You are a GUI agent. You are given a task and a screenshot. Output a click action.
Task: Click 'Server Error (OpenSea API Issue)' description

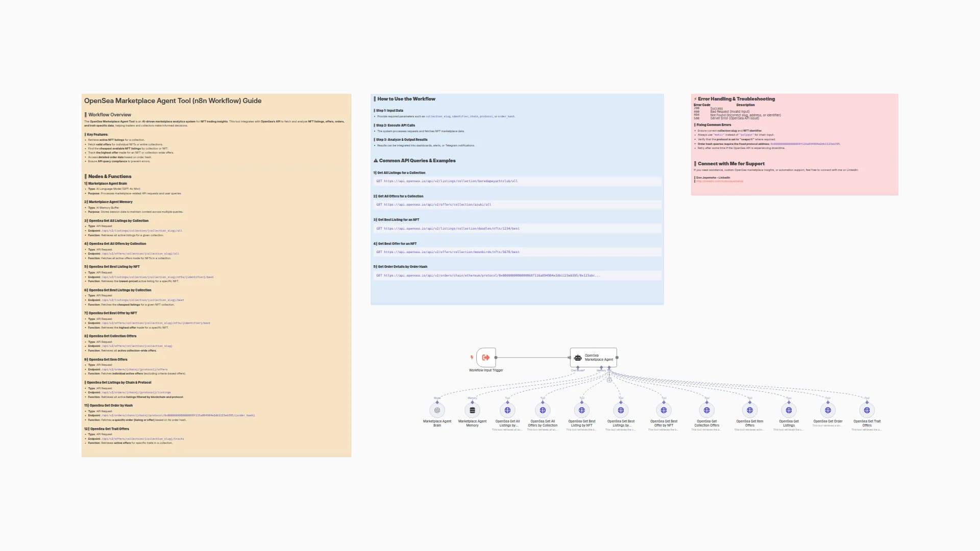[734, 118]
